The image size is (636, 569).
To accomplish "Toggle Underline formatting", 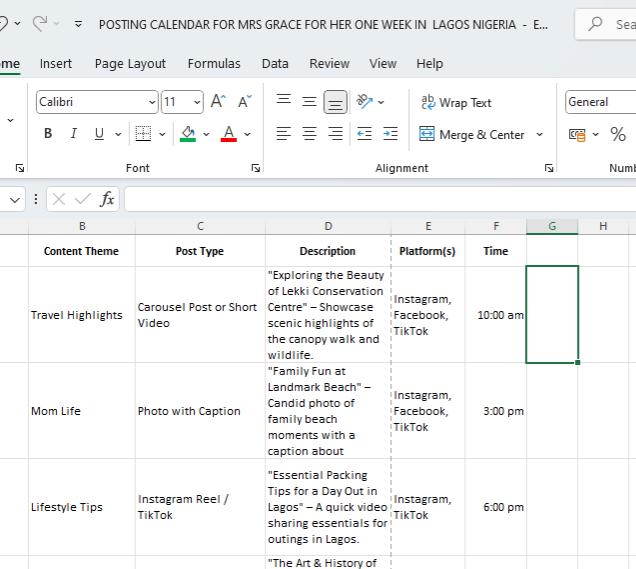I will pos(99,133).
